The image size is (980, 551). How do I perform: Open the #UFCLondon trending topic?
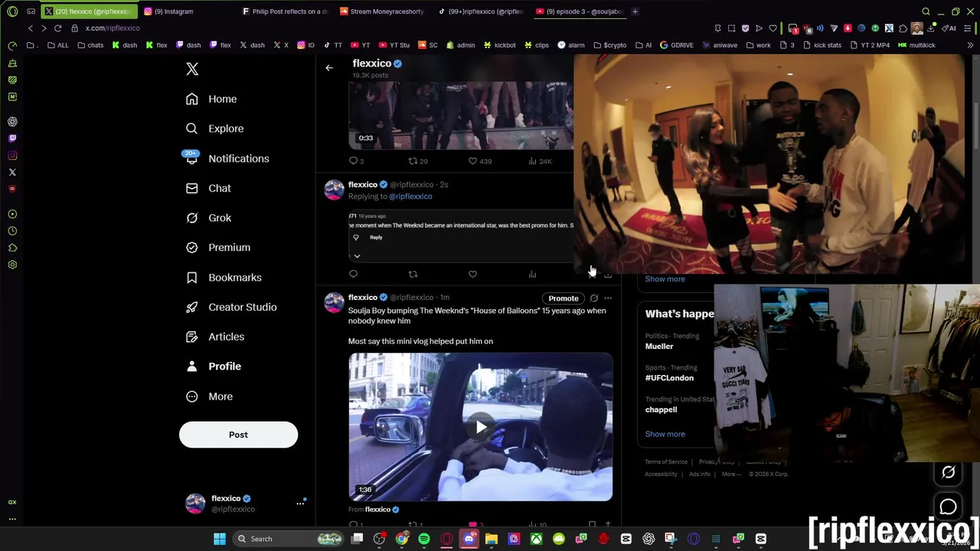pyautogui.click(x=669, y=378)
